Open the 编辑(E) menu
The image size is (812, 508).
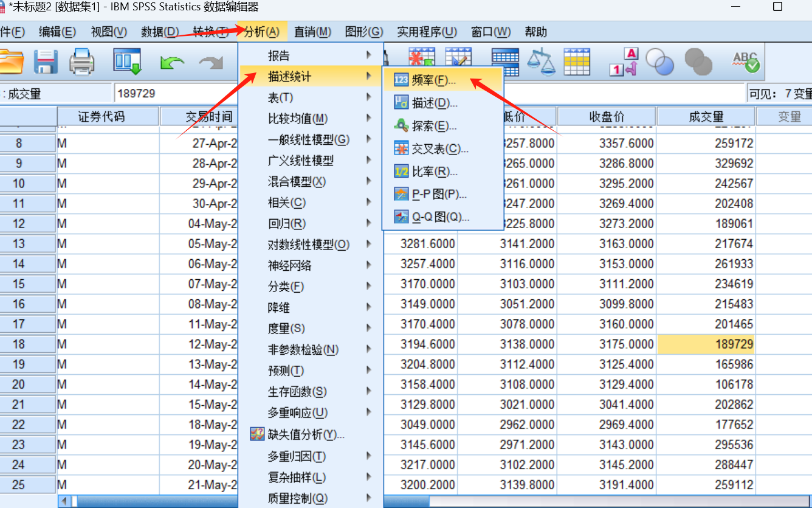[x=58, y=32]
